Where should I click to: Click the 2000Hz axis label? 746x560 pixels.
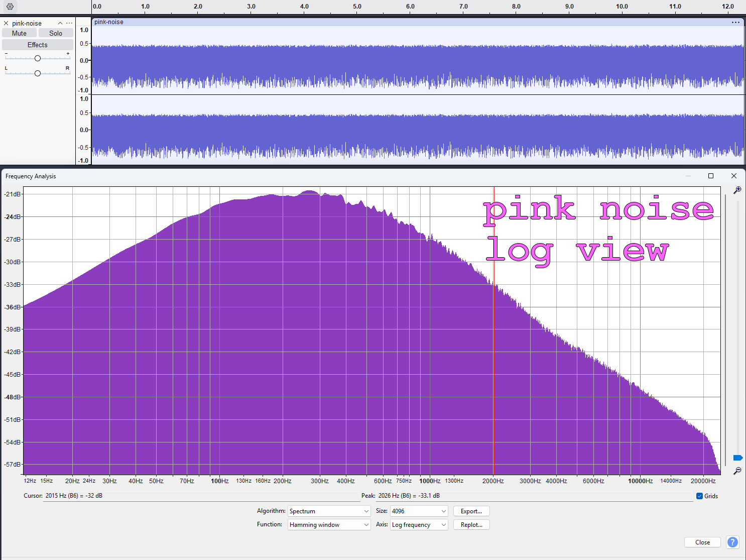493,481
